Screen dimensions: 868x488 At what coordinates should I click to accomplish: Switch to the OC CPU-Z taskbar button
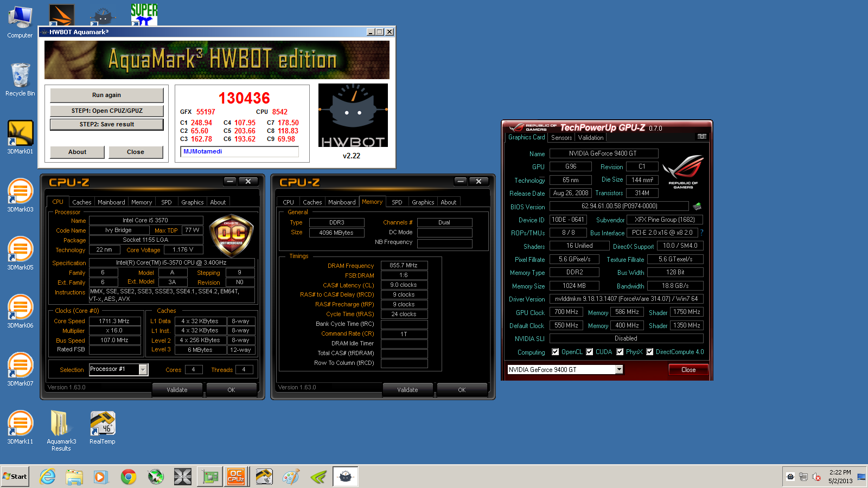[236, 477]
